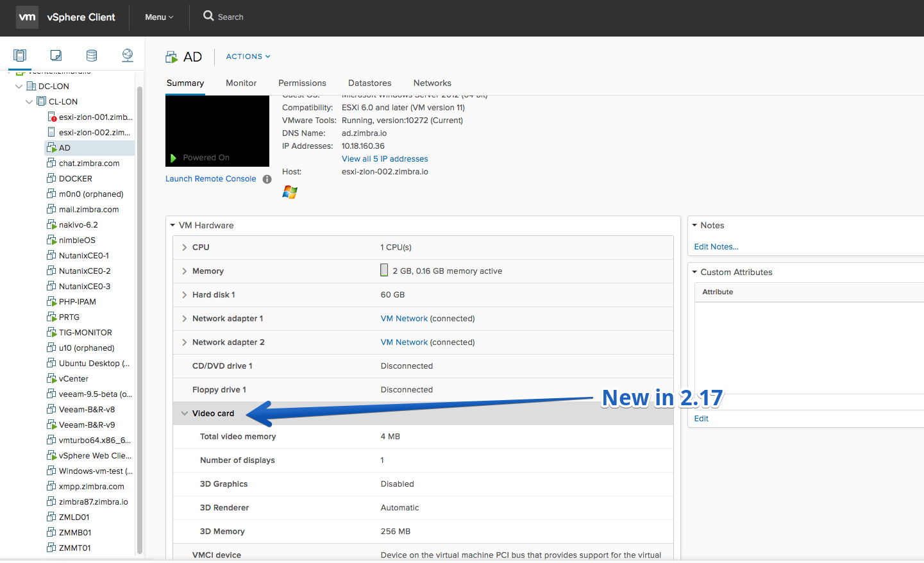Click the Attribute column header

point(718,292)
